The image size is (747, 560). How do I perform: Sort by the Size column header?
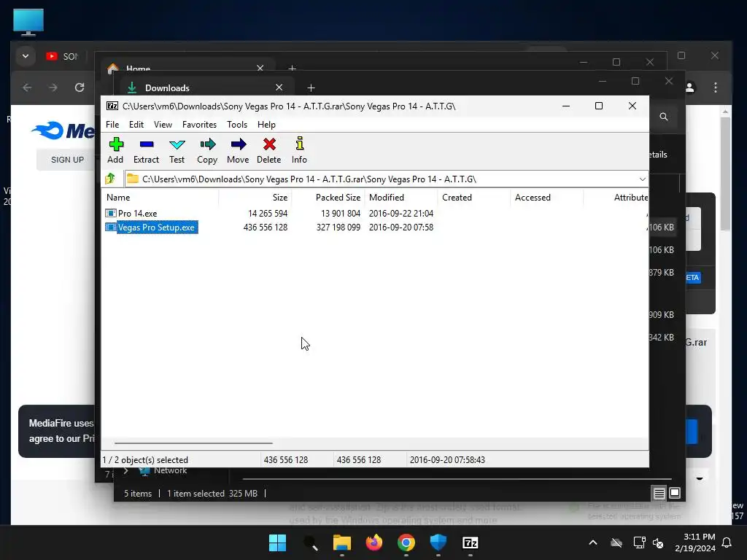pos(255,197)
